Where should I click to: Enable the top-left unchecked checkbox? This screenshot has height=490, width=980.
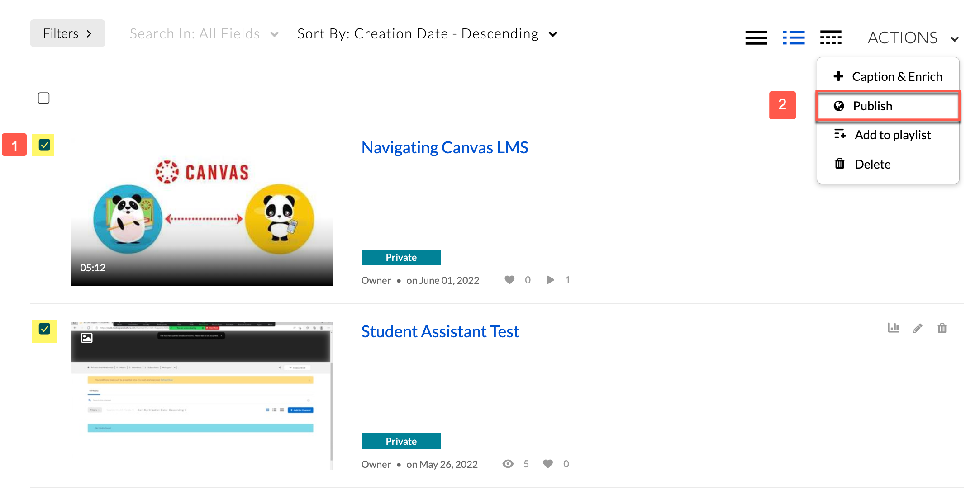pos(44,98)
